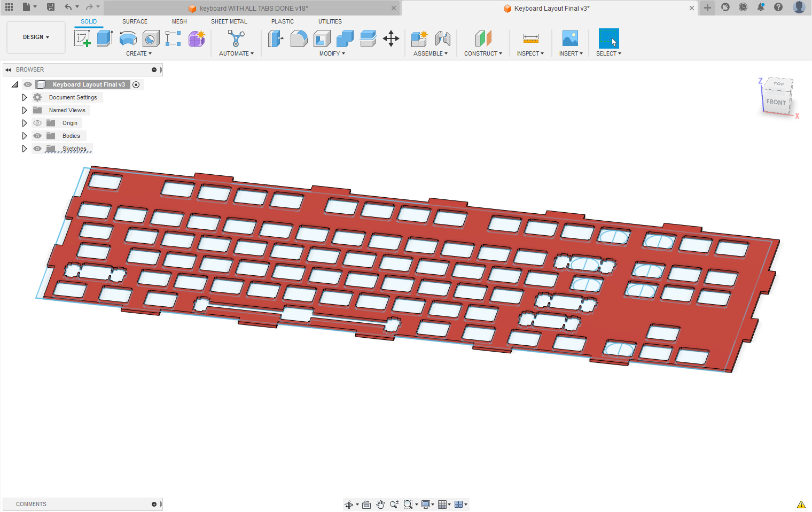Image resolution: width=812 pixels, height=512 pixels.
Task: Show the Origin folder
Action: coord(37,122)
